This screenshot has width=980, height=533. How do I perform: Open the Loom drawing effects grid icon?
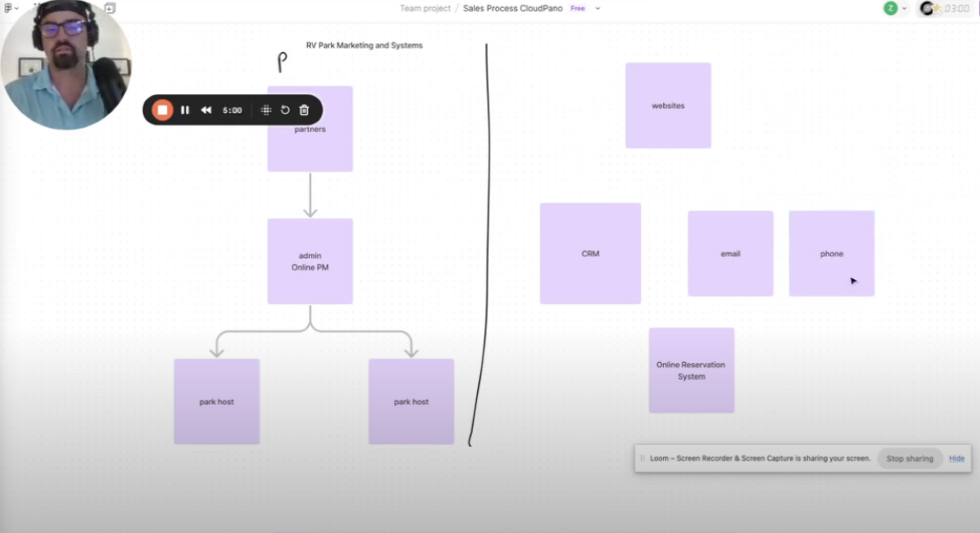click(266, 110)
